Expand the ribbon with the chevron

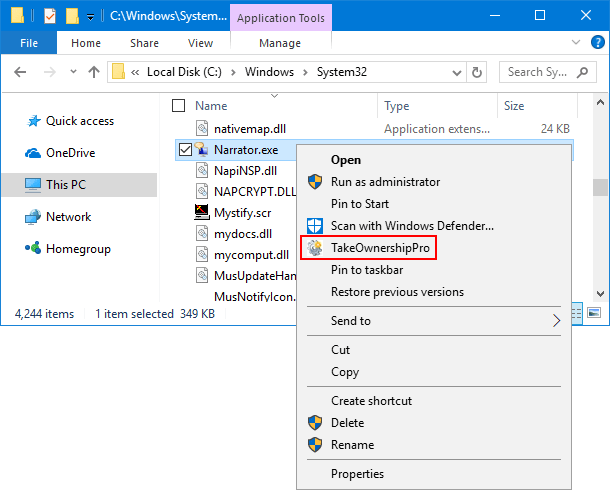tap(575, 43)
